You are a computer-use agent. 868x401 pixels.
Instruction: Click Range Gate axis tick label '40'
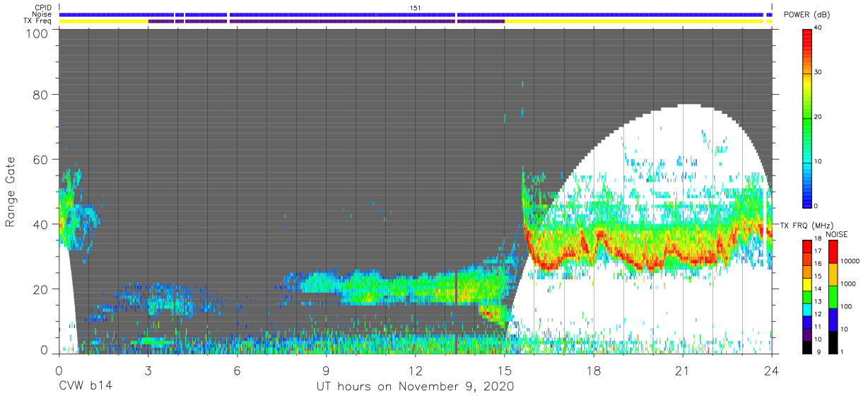tap(41, 224)
